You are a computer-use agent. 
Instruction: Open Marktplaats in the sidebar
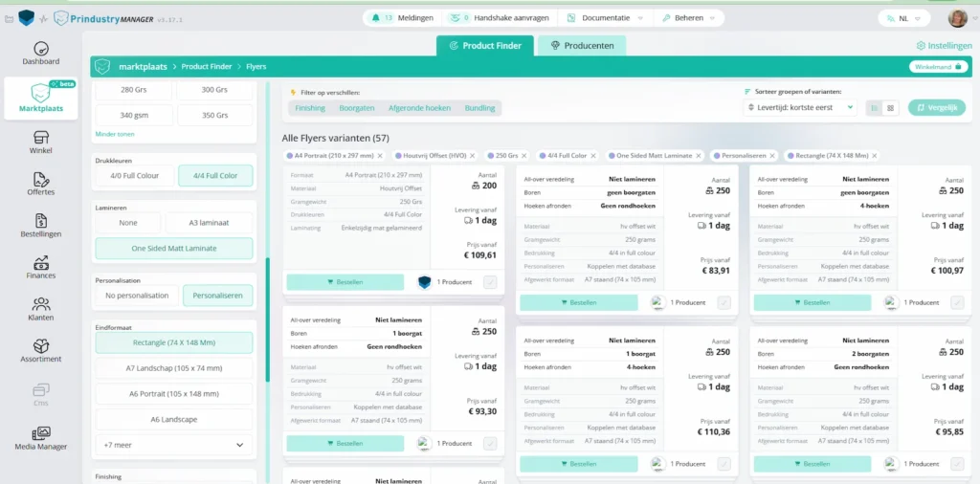click(40, 99)
